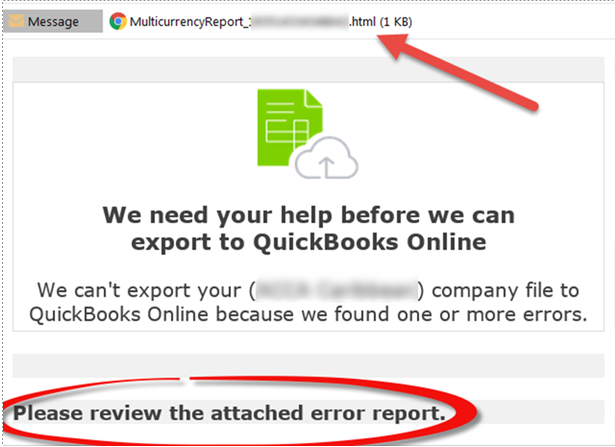Image resolution: width=615 pixels, height=447 pixels.
Task: Click the words "company file to"
Action: pyautogui.click(x=506, y=291)
